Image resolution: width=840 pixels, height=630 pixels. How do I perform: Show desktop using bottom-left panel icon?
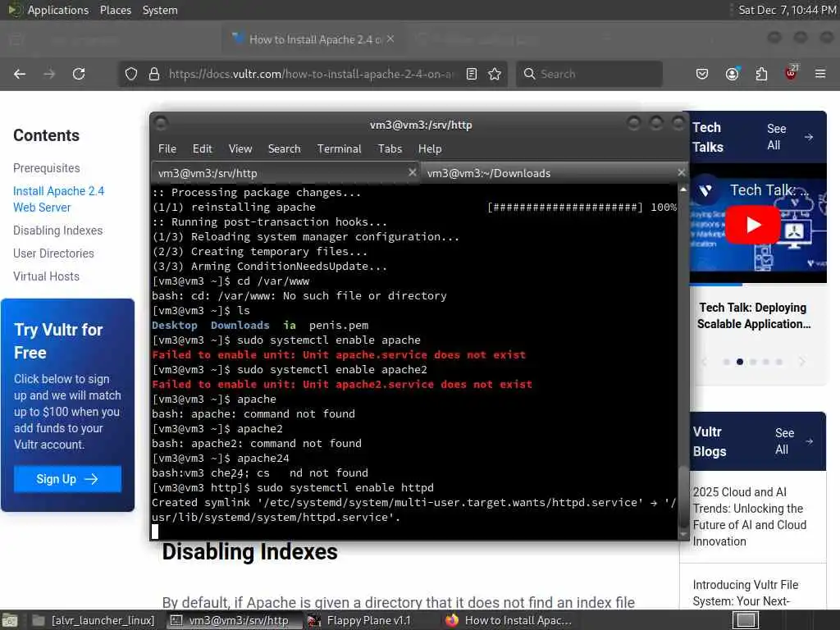[x=11, y=620]
